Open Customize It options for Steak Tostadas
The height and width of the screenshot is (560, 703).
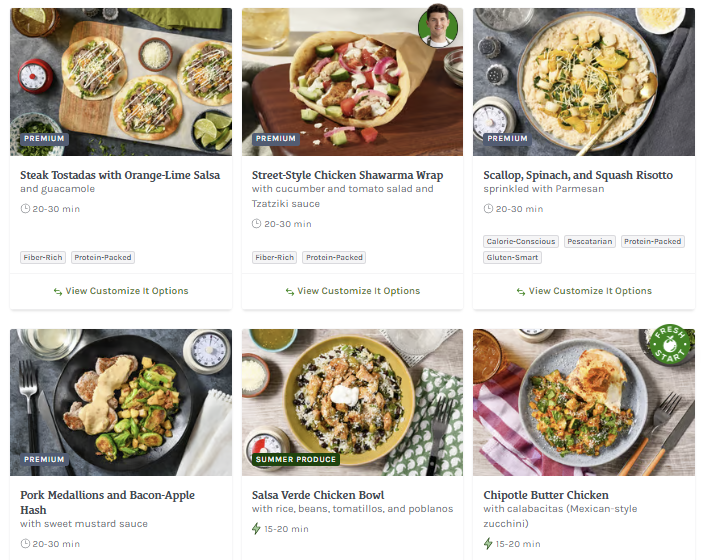(x=121, y=291)
